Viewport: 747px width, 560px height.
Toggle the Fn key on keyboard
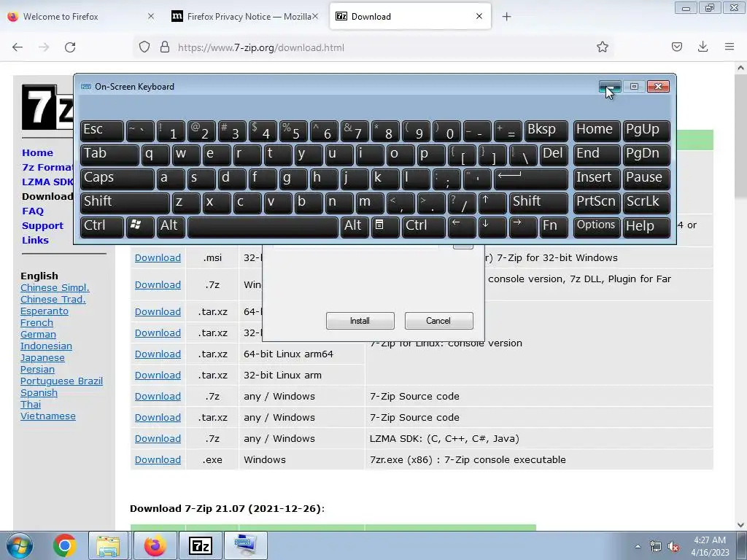554,226
